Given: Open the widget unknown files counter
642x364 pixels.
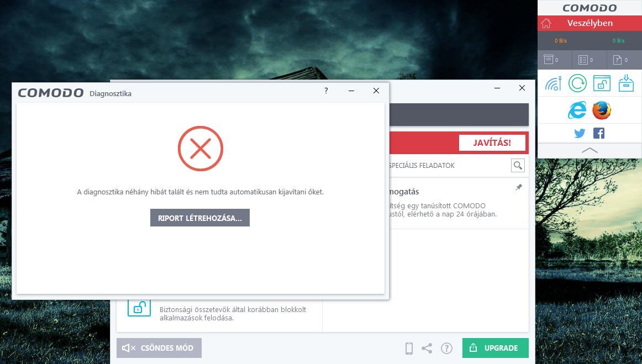Looking at the screenshot, I should [620, 60].
